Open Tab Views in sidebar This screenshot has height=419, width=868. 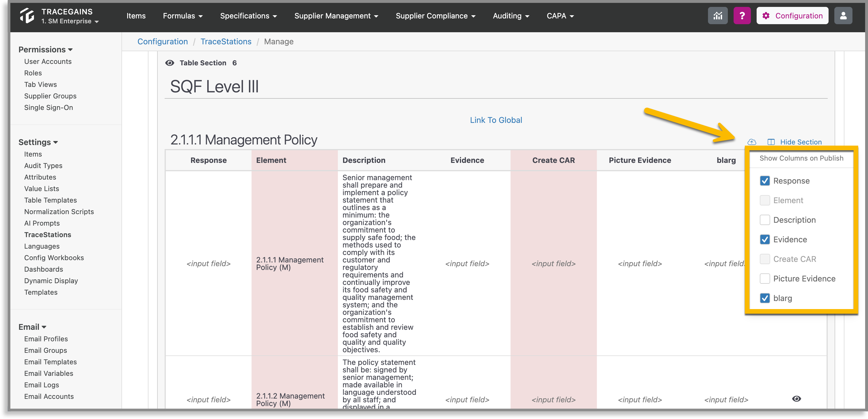point(40,85)
